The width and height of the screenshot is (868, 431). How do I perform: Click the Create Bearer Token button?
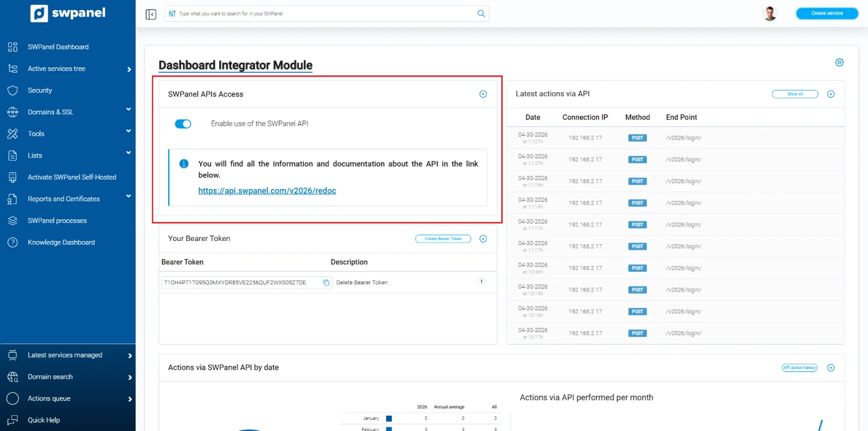coord(443,239)
